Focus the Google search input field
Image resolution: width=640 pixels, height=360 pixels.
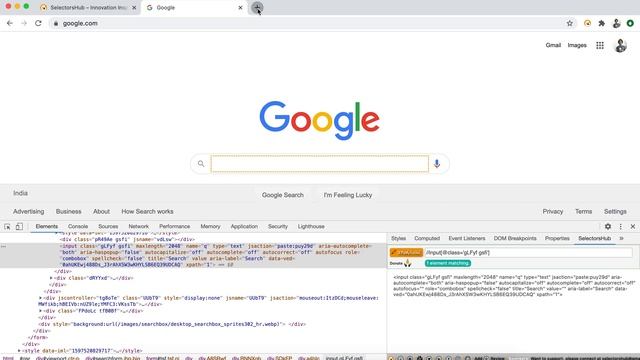tap(320, 164)
